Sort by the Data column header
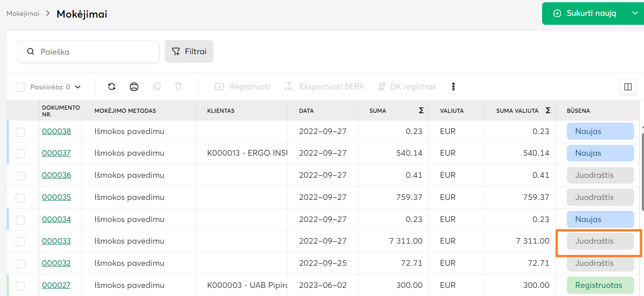Viewport: 644px width, 296px height. point(306,111)
